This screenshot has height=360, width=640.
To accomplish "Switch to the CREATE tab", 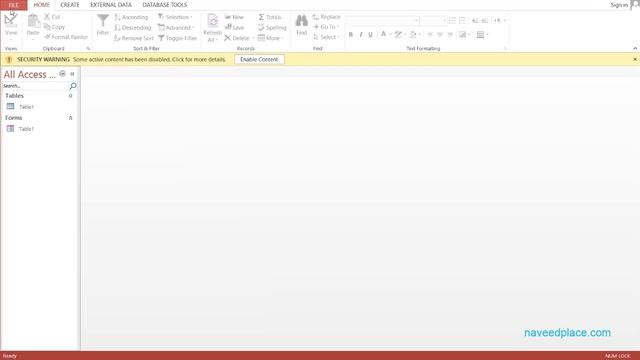I will [70, 5].
